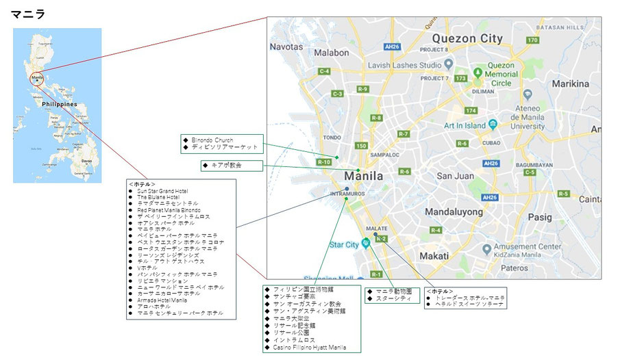
Task: Open the Art In Island marker
Action: [x=493, y=125]
